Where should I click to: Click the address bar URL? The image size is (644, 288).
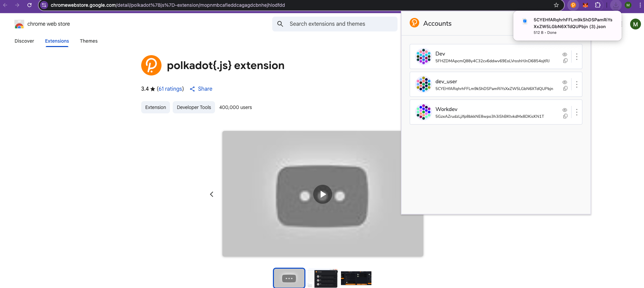point(168,5)
